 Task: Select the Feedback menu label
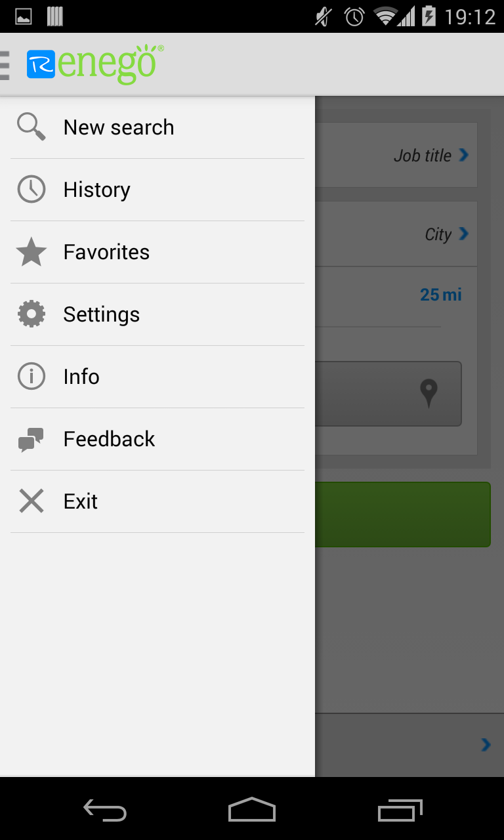tap(109, 439)
